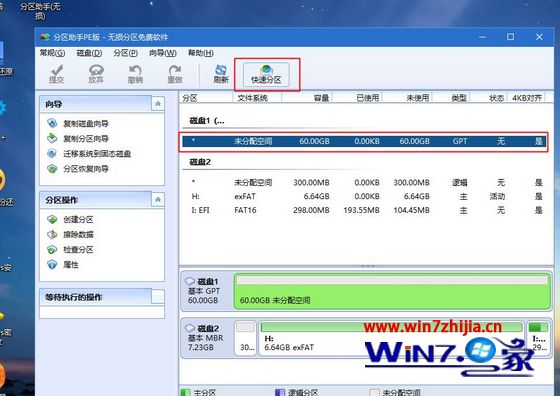Viewport: 560px width, 396px height.
Task: Select the H: exFAT partition row
Action: pos(364,196)
